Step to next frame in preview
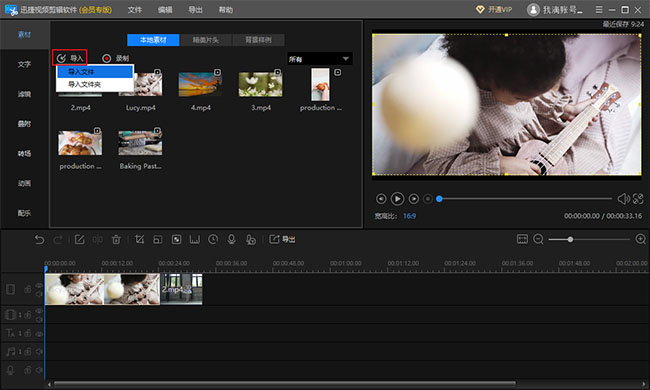Image resolution: width=650 pixels, height=390 pixels. pyautogui.click(x=414, y=199)
